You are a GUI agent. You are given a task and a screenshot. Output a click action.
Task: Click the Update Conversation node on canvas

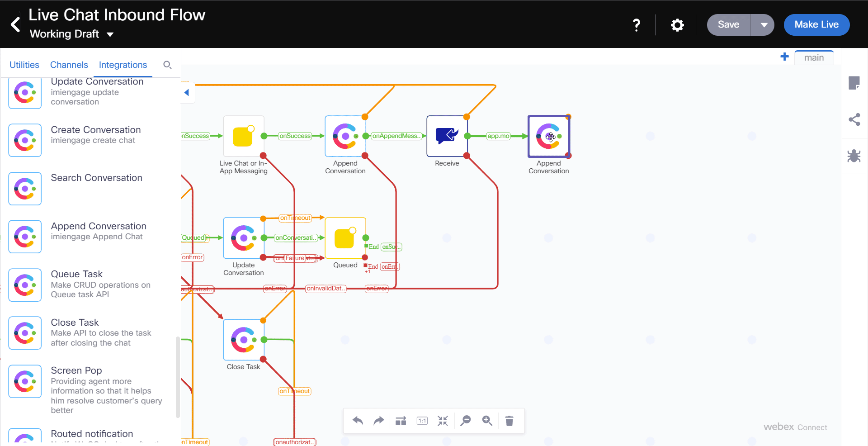(x=244, y=238)
